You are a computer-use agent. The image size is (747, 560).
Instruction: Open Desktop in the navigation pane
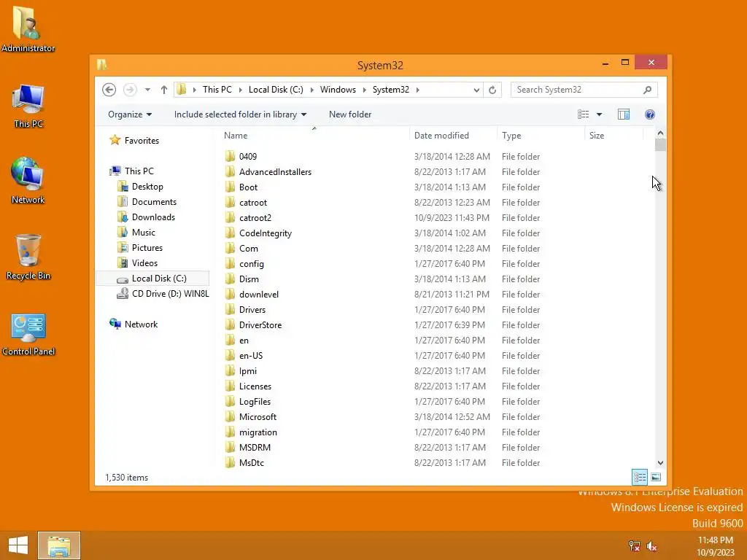click(147, 187)
